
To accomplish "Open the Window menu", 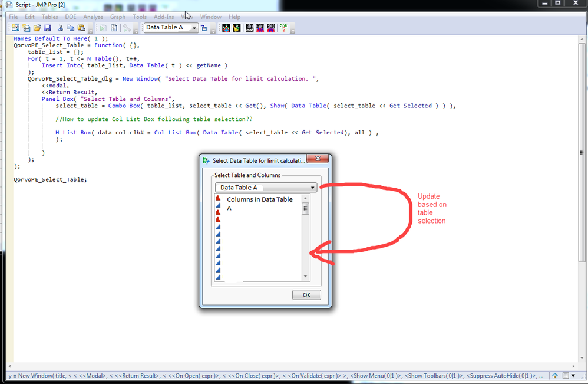I will point(210,17).
